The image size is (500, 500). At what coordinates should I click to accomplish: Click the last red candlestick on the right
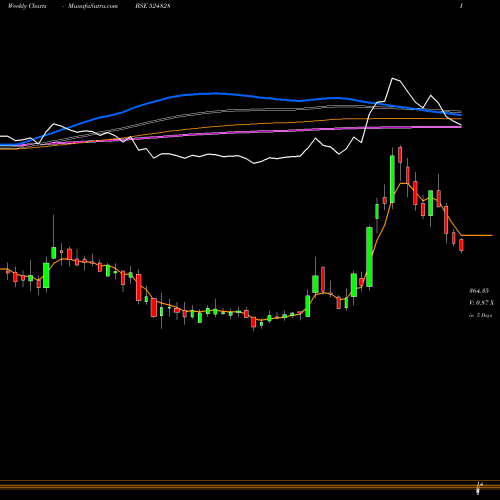coord(461,245)
